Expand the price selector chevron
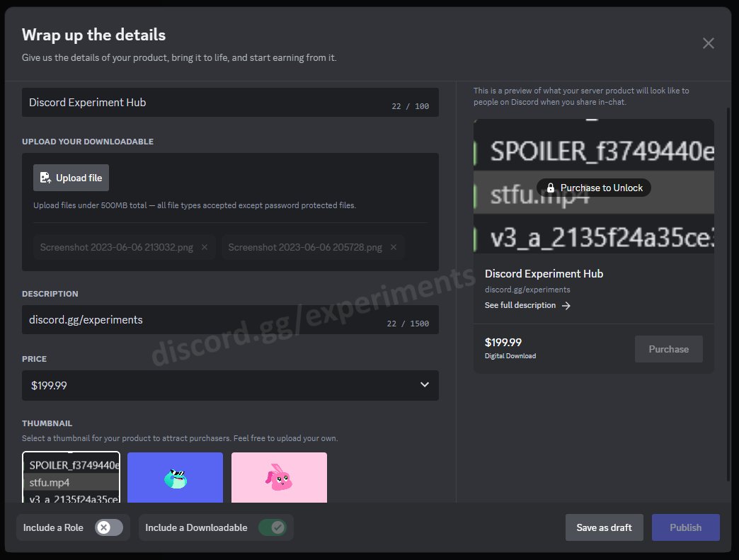Image resolution: width=739 pixels, height=560 pixels. (425, 384)
